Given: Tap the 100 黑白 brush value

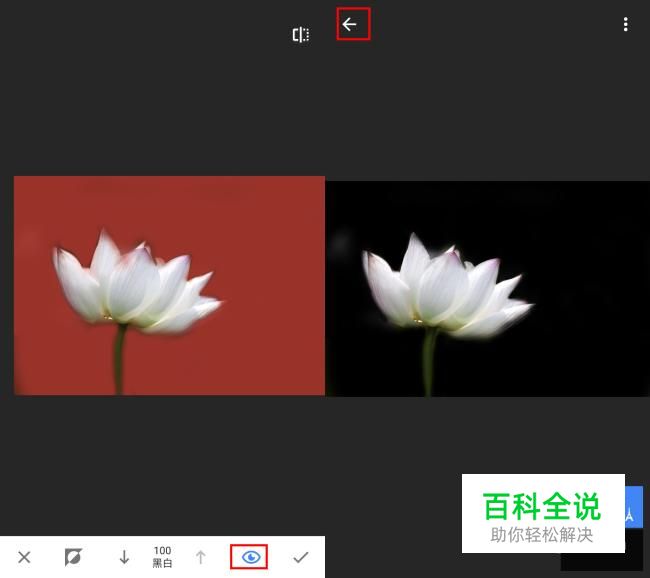Looking at the screenshot, I should [x=162, y=557].
